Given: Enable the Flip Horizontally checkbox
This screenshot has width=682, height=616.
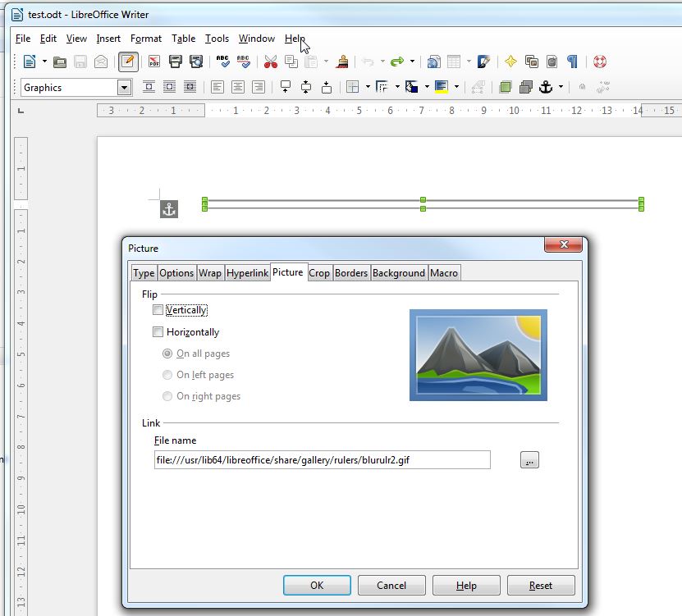Looking at the screenshot, I should 158,332.
